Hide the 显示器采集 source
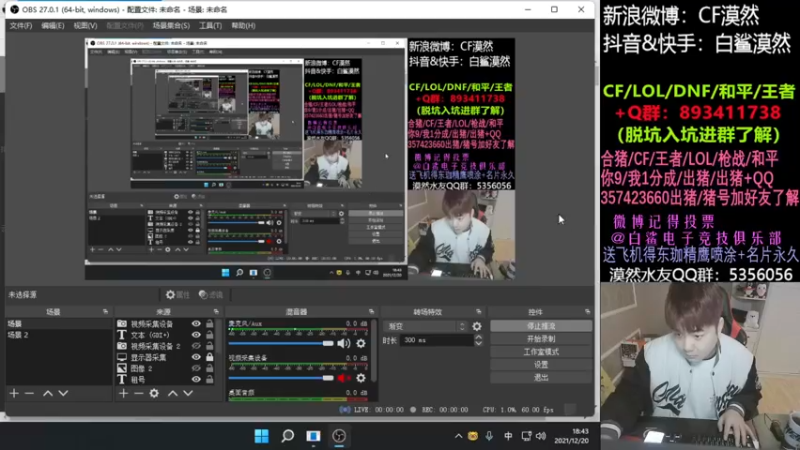Screen dimensions: 800x450 pos(196,357)
